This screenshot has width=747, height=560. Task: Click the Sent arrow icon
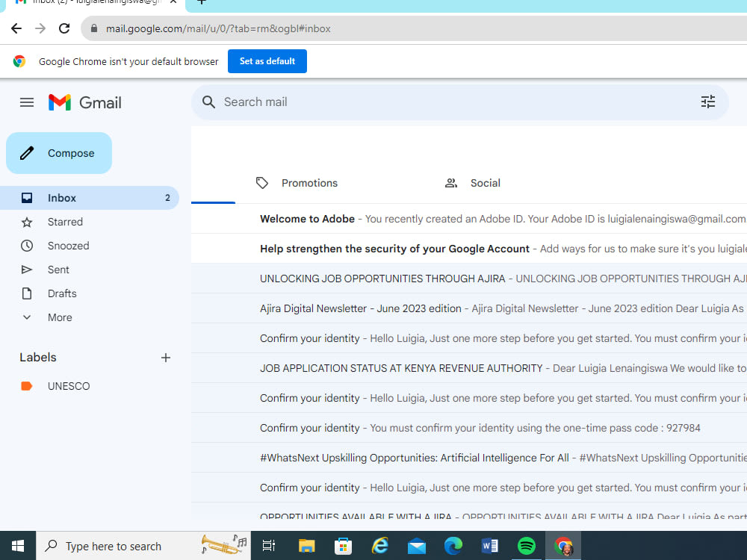[27, 270]
